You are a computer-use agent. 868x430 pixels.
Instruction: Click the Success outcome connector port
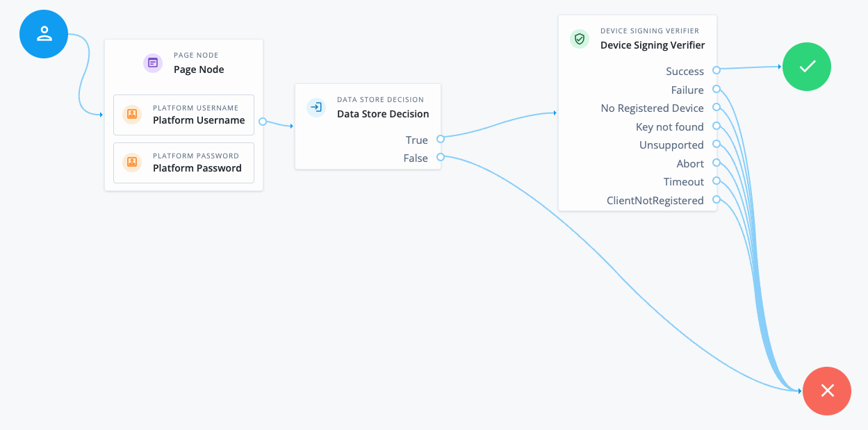pyautogui.click(x=716, y=70)
